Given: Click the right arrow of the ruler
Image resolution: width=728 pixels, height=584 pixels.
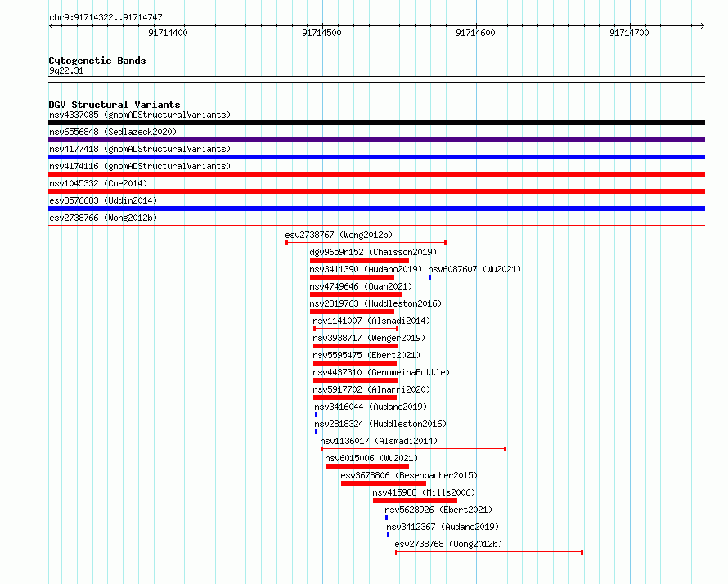Looking at the screenshot, I should click(703, 26).
